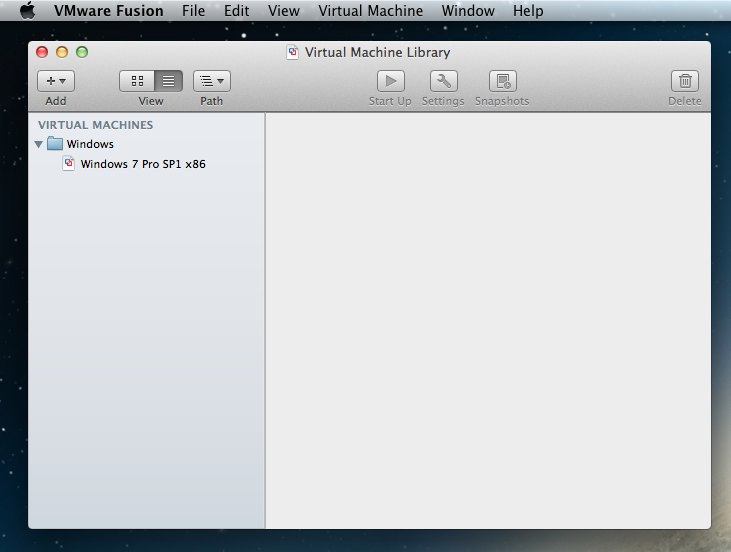Open Settings via the wrench icon
The image size is (731, 552).
[443, 81]
